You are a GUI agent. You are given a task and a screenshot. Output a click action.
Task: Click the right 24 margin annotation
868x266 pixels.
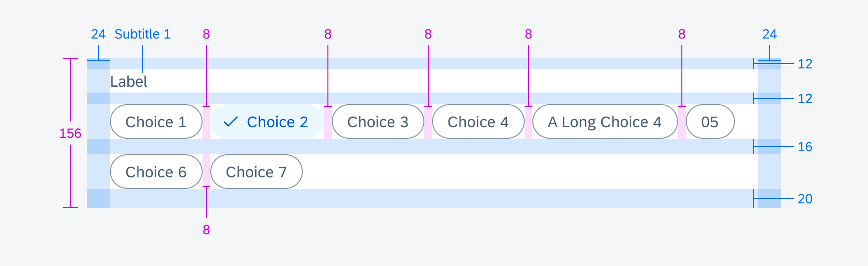(x=770, y=34)
